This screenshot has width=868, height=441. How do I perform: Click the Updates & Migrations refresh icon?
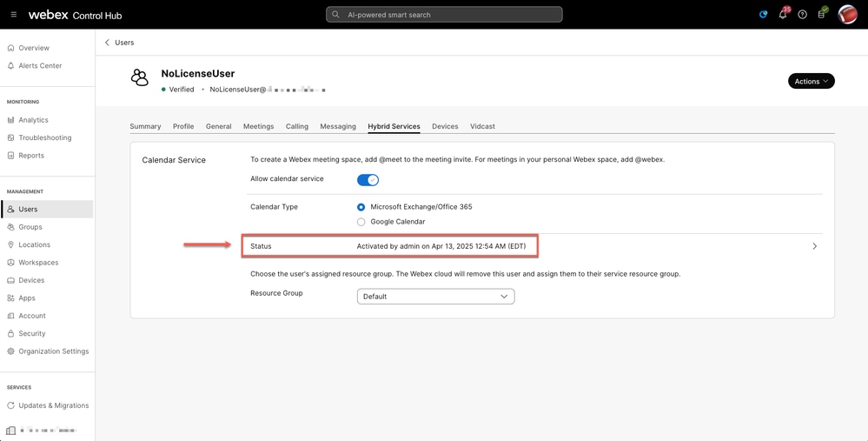(x=11, y=405)
